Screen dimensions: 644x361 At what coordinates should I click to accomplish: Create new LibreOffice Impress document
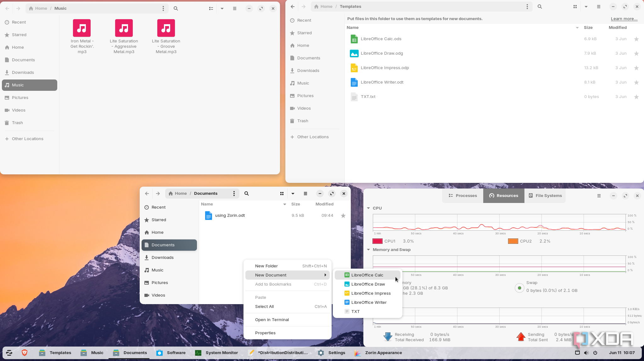367,293
